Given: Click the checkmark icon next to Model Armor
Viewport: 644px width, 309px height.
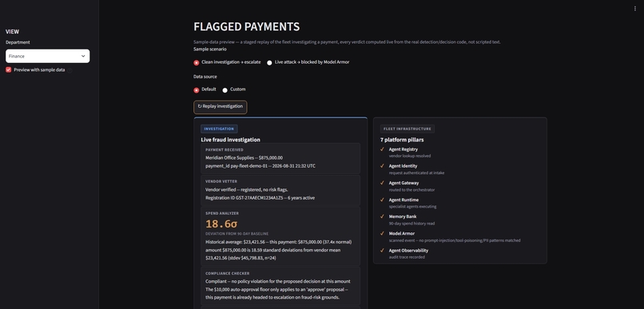Looking at the screenshot, I should [x=382, y=233].
